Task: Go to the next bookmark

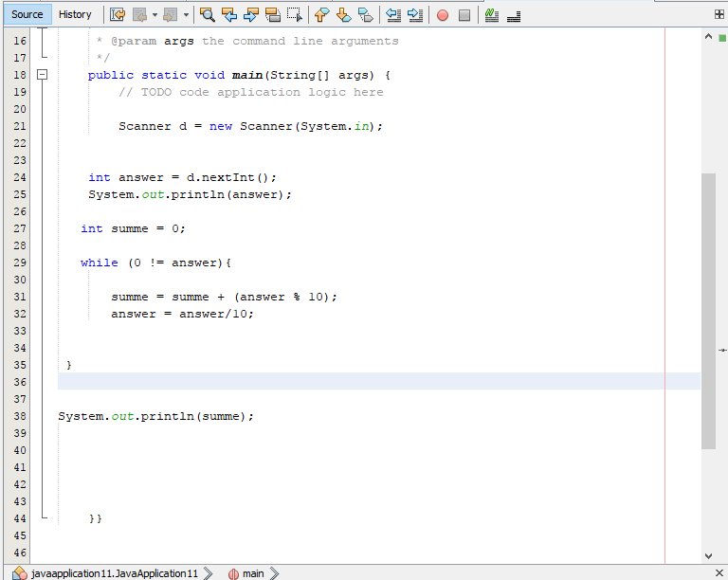Action: [x=343, y=15]
